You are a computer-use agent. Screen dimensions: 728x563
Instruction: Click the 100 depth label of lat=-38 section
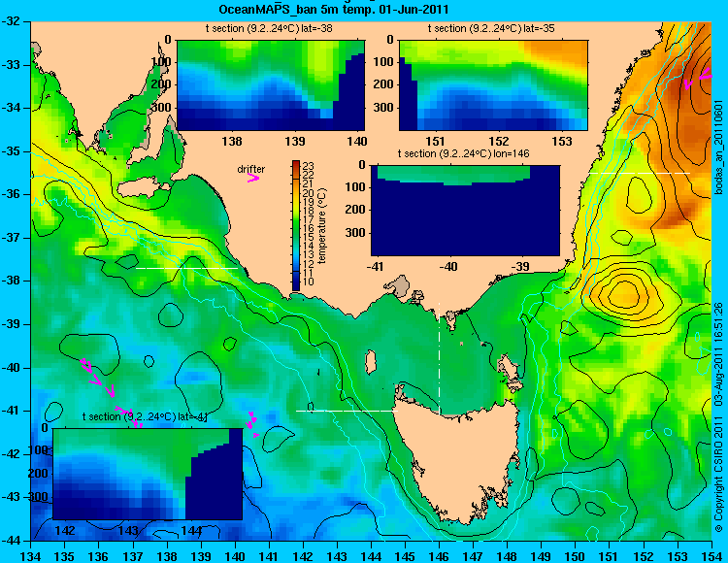[162, 62]
